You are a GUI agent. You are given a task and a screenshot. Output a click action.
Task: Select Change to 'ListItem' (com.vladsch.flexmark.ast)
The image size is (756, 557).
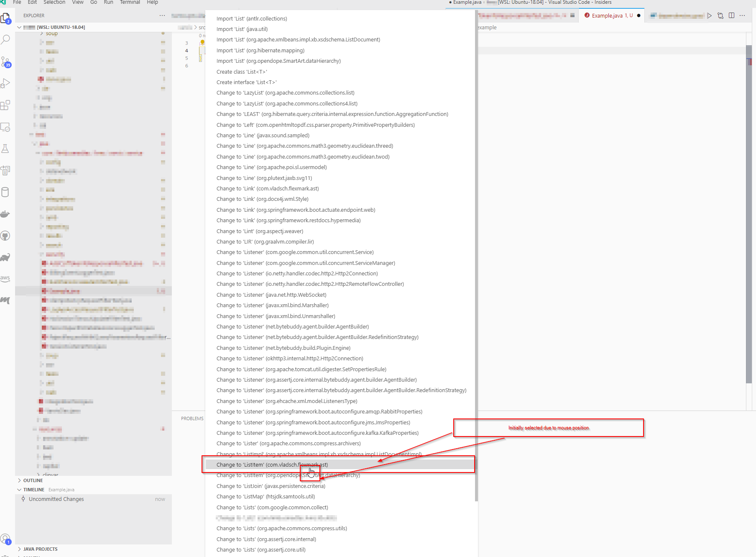(x=272, y=465)
